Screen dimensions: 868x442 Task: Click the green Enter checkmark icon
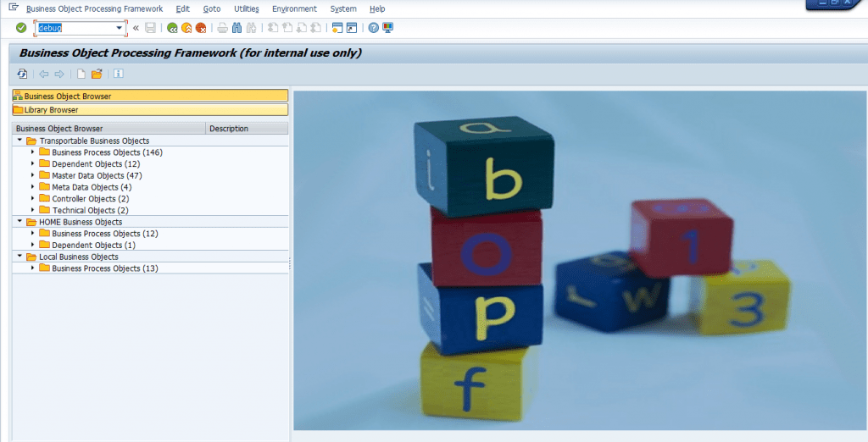click(x=21, y=28)
